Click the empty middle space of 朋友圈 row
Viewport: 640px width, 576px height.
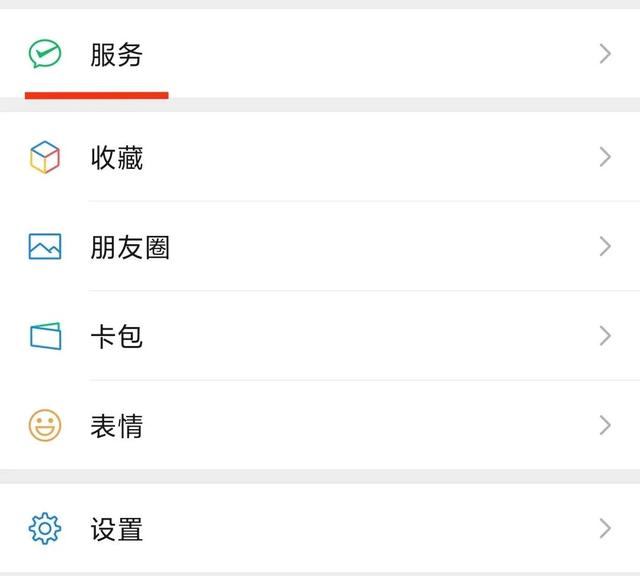(x=380, y=247)
